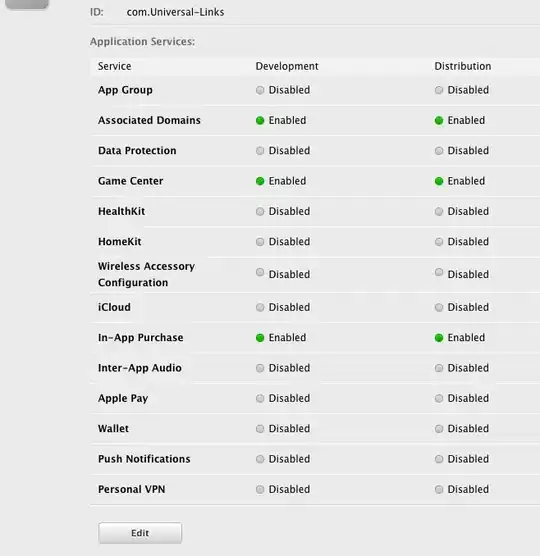Click the Development column header
This screenshot has width=540, height=556.
point(287,66)
